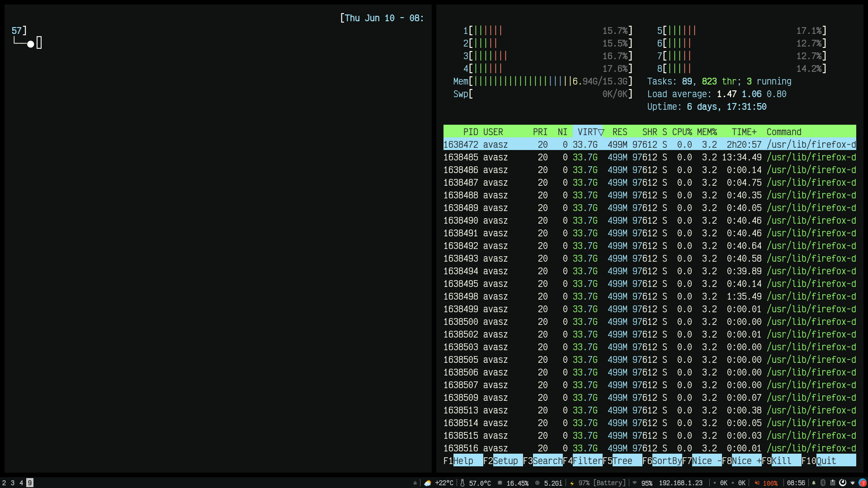The height and width of the screenshot is (488, 868).
Task: Click F7 Nice - button
Action: tap(702, 460)
